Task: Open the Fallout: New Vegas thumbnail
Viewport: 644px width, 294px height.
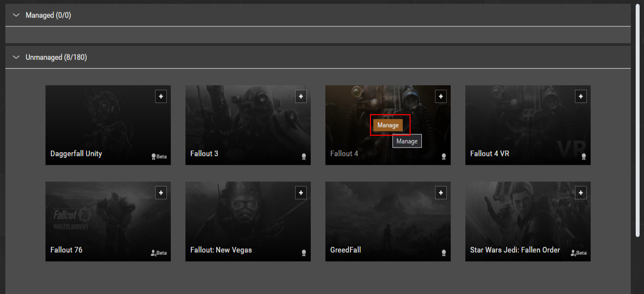Action: (x=248, y=221)
